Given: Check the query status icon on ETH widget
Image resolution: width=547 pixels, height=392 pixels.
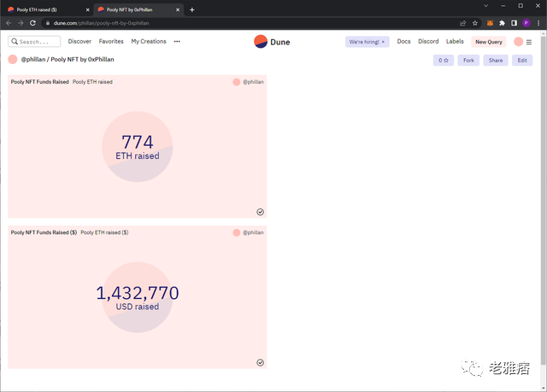Looking at the screenshot, I should click(260, 212).
